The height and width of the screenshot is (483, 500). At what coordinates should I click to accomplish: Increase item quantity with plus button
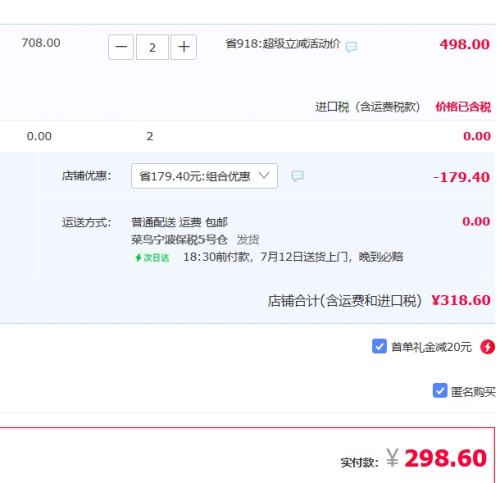pos(184,47)
